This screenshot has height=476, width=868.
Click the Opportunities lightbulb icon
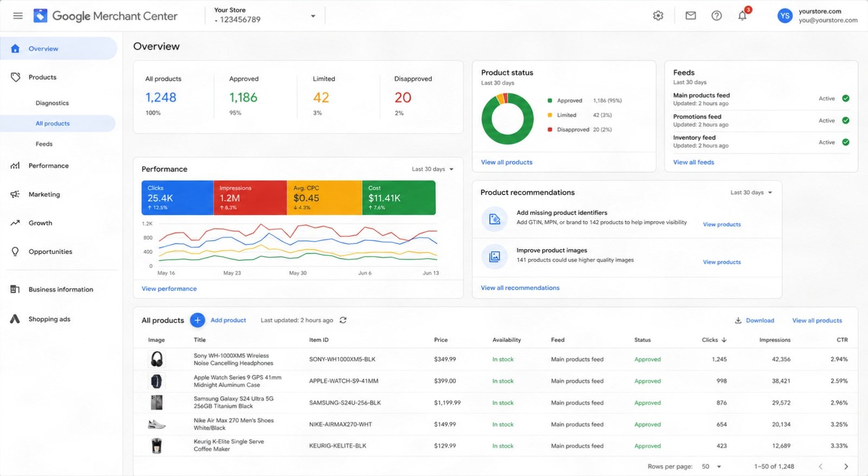point(15,252)
